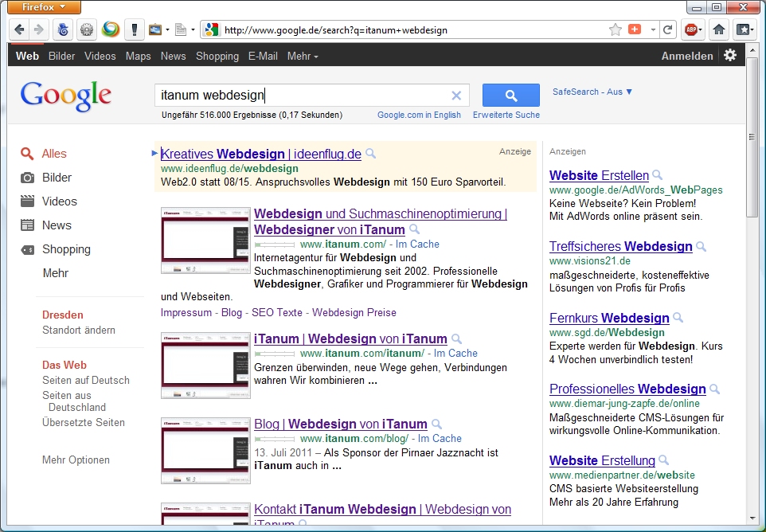Select News in the top black bar
The width and height of the screenshot is (766, 532).
tap(174, 57)
